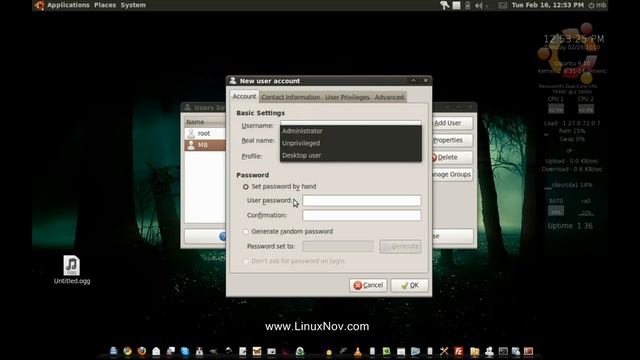Viewport: 640px width, 360px height.
Task: Open the Applications menu
Action: (x=68, y=5)
